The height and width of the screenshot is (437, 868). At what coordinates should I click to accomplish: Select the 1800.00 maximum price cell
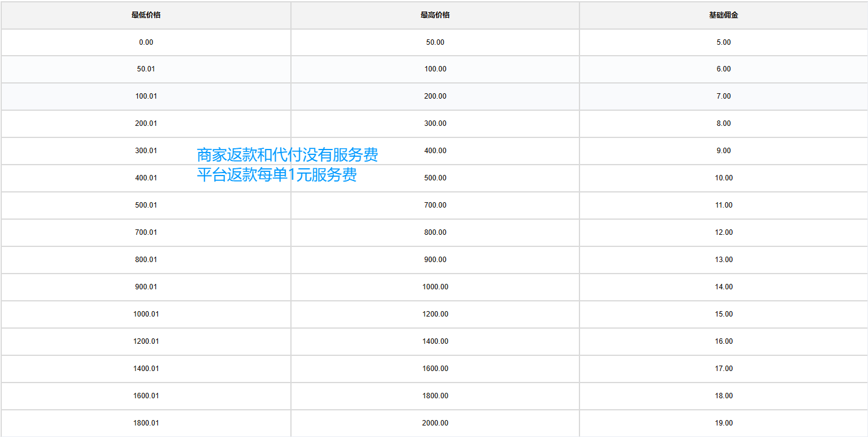pos(435,396)
